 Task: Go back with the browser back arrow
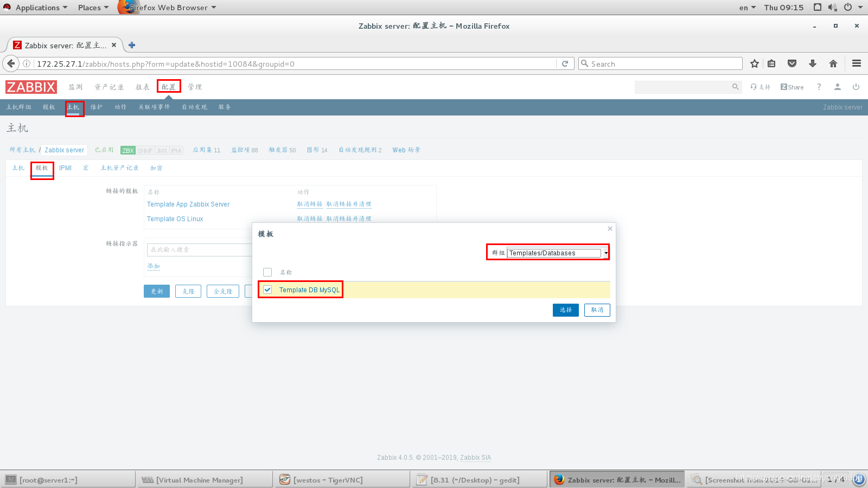11,63
